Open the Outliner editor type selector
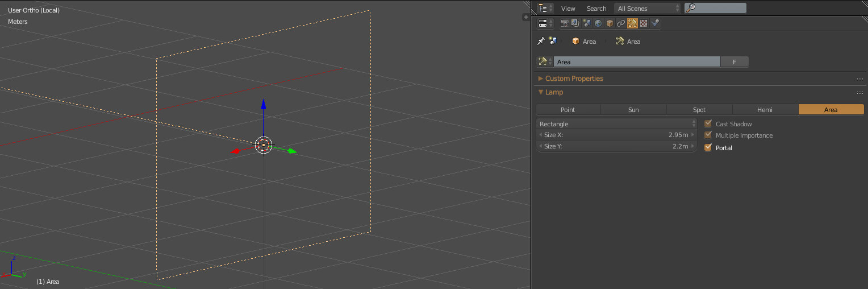This screenshot has height=289, width=868. tap(545, 8)
